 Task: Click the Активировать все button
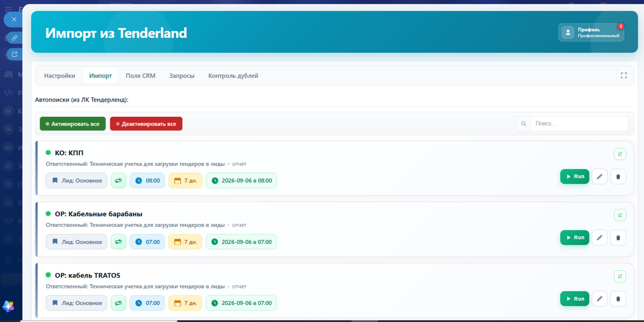(73, 124)
